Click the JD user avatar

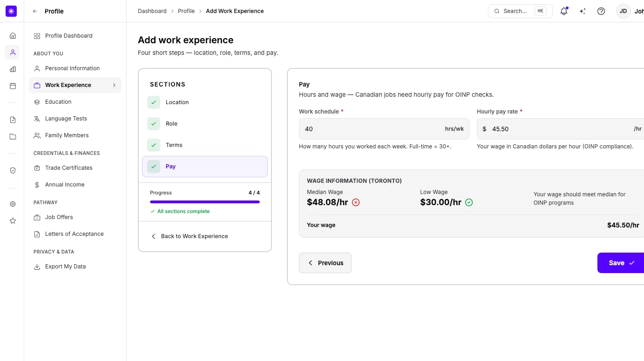[x=624, y=11]
